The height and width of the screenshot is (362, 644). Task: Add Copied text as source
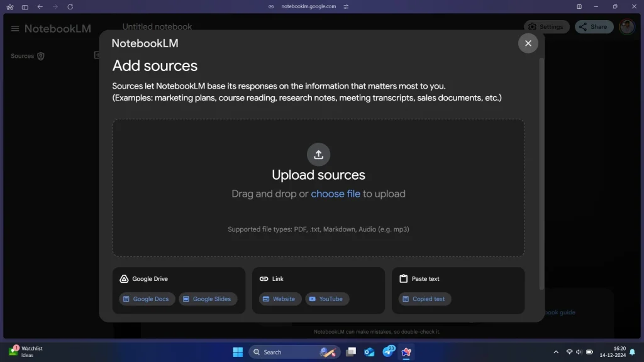coord(425,299)
